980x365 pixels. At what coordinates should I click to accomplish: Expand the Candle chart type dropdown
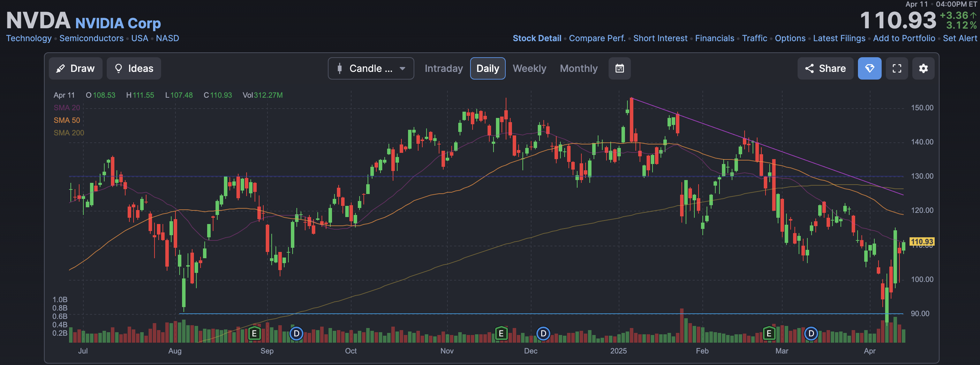(x=370, y=68)
